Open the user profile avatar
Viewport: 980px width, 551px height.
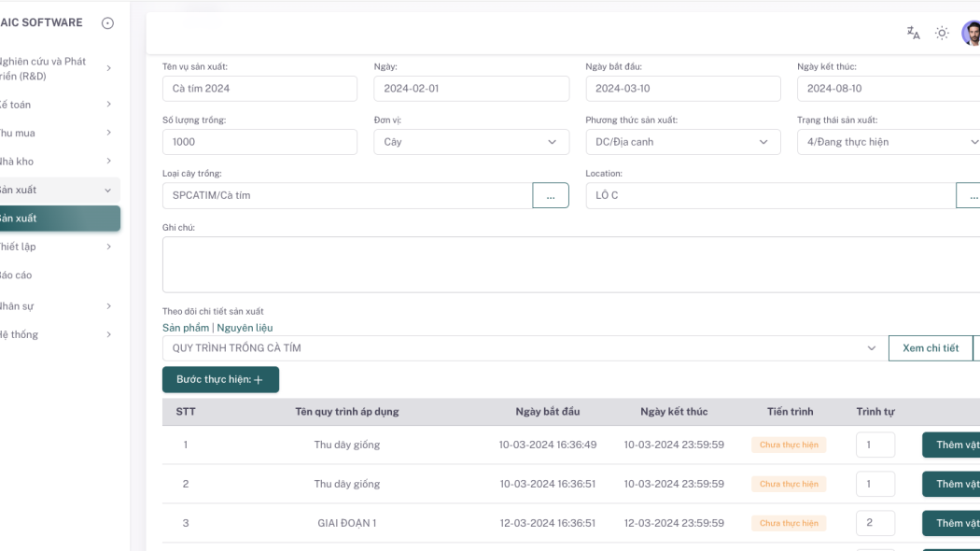(971, 34)
